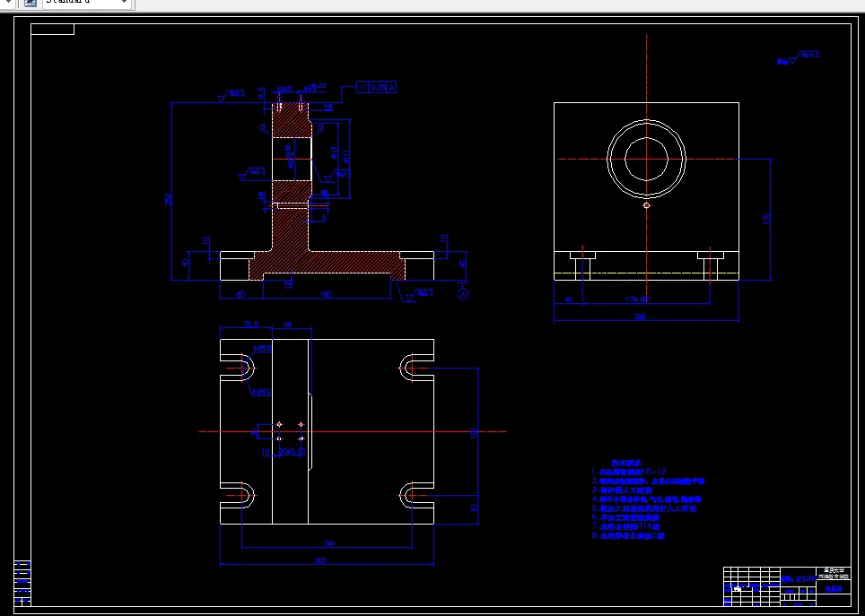The width and height of the screenshot is (865, 616).
Task: Select the HT200 material text in title block
Action: [x=799, y=579]
